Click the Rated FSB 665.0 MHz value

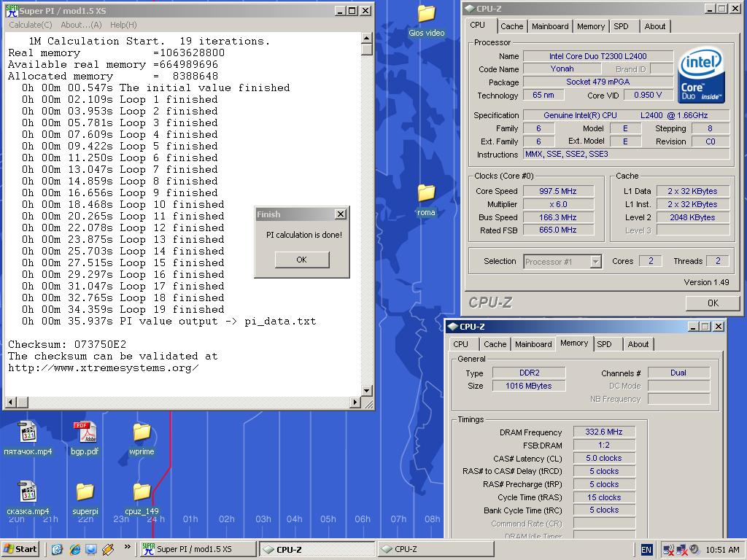coord(558,230)
